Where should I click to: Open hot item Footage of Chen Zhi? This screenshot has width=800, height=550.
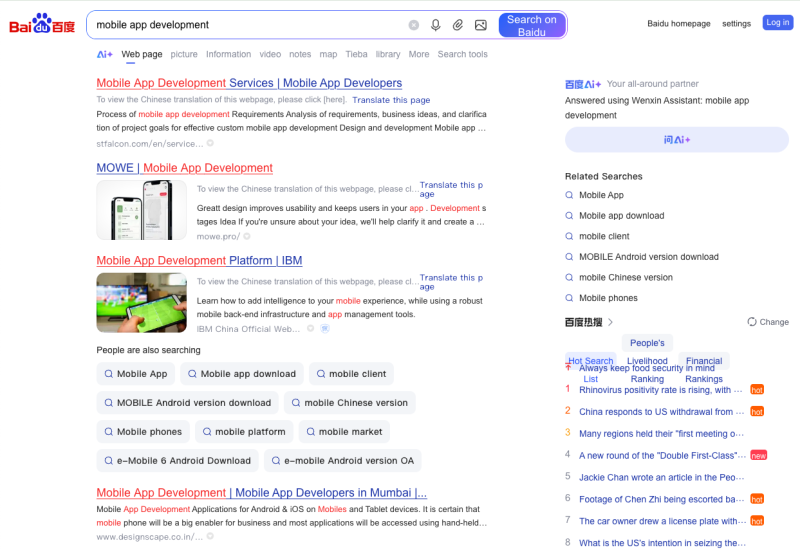(661, 499)
